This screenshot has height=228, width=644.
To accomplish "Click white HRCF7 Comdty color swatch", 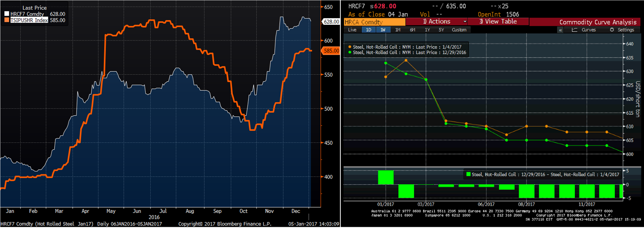I will [x=7, y=14].
